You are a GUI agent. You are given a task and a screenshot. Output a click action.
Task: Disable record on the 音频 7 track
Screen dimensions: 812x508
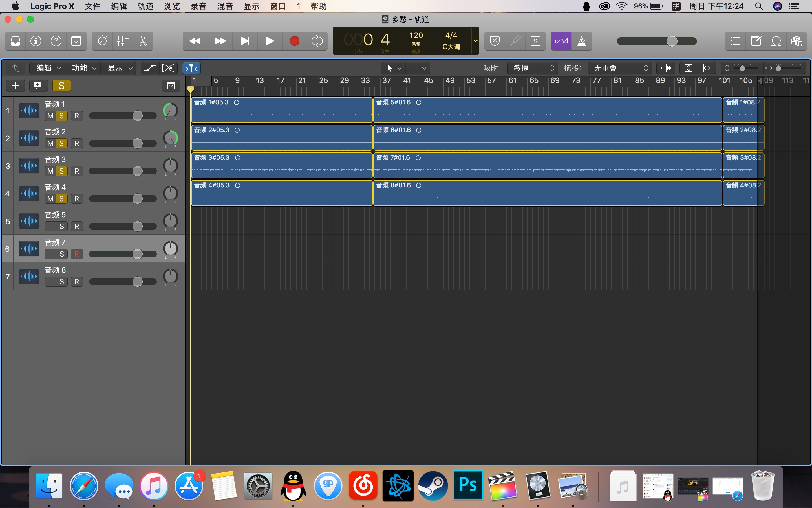77,254
